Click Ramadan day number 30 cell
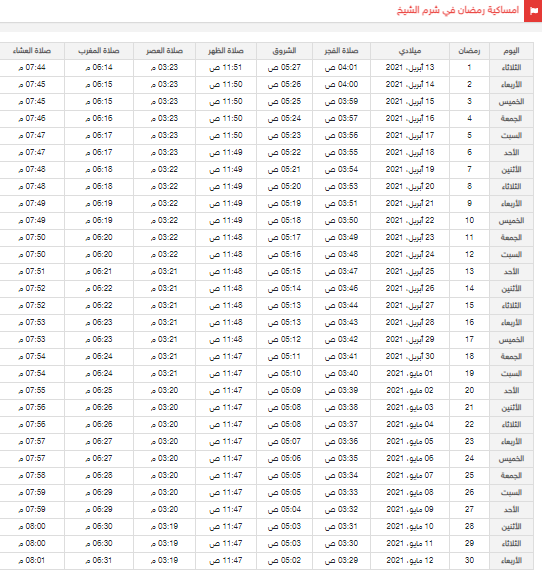Screen dimensions: 542x574 click(469, 560)
